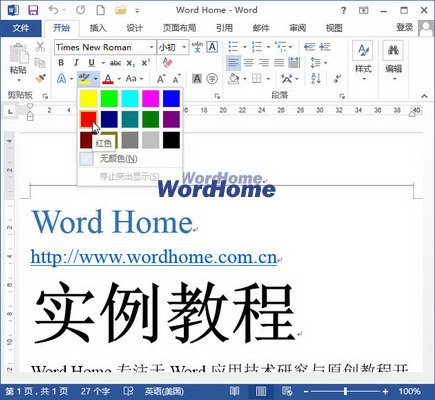Viewport: 435px width, 400px height.
Task: Open ribbon display options
Action: (x=363, y=11)
